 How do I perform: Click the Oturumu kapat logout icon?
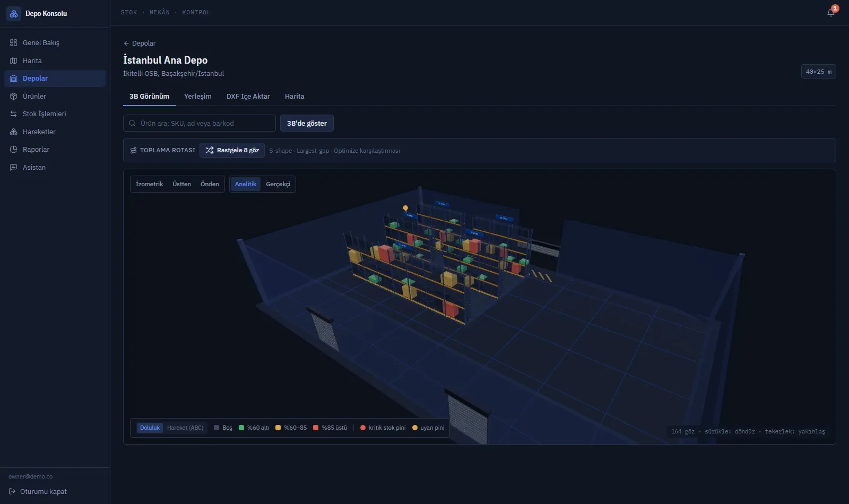(12, 491)
